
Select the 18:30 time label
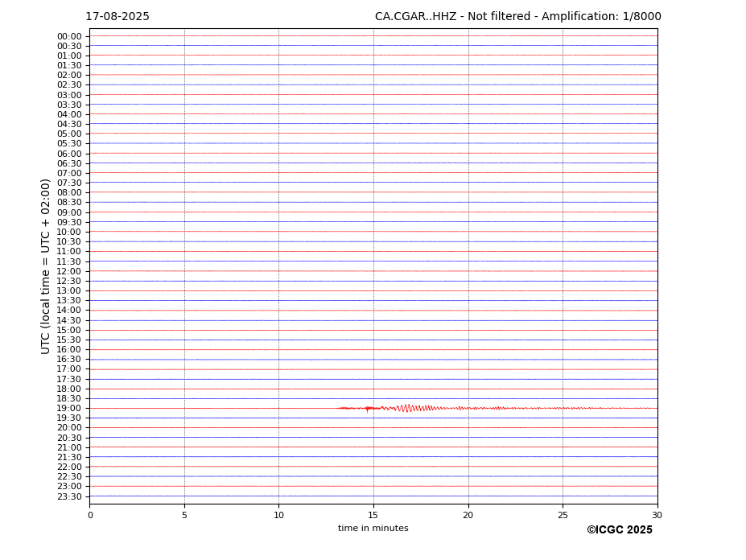[x=69, y=399]
